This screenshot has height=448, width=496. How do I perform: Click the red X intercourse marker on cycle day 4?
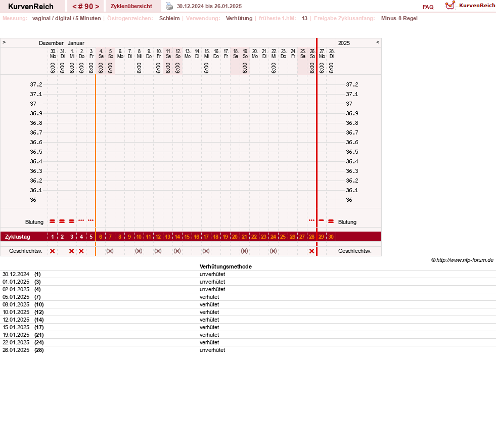81,251
